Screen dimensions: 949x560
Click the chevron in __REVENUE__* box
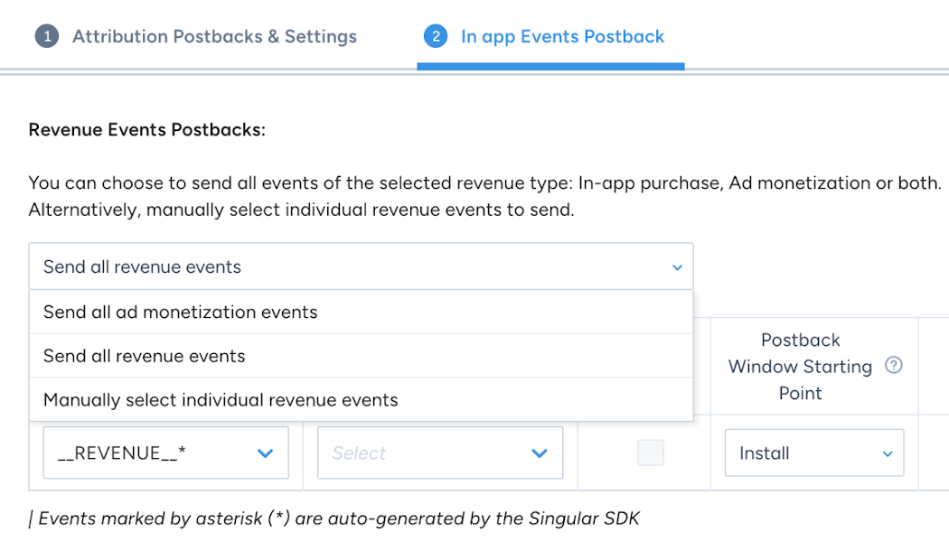pyautogui.click(x=265, y=453)
